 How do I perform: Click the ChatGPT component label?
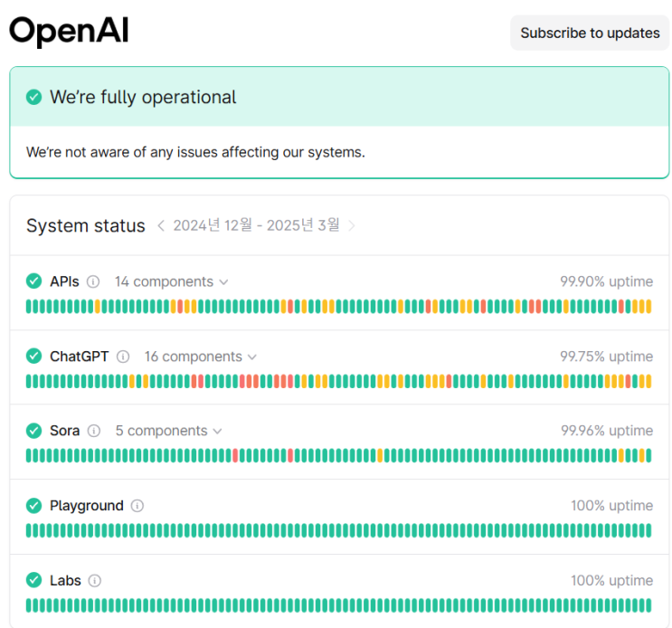click(x=80, y=357)
